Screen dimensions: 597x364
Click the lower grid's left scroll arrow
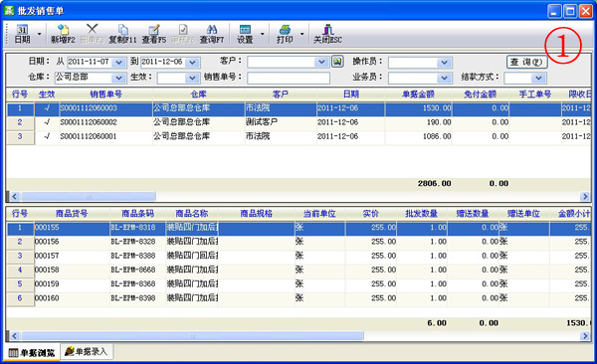coord(15,336)
